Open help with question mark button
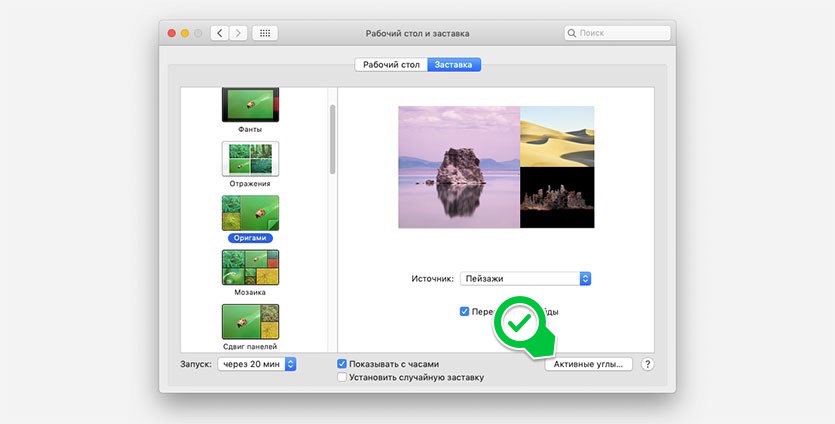Image resolution: width=835 pixels, height=424 pixels. [647, 365]
